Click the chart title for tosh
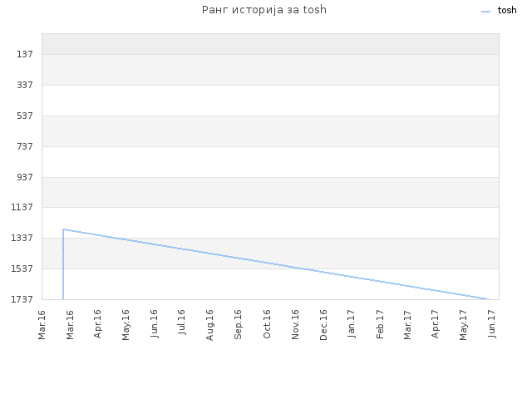 264,10
